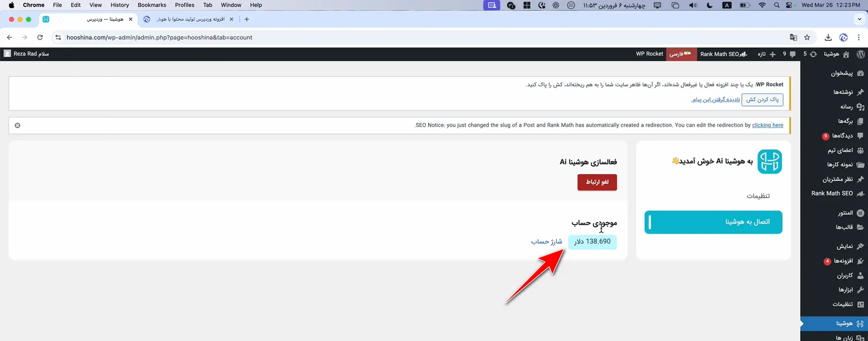Open کاربران users menu
This screenshot has height=341, width=868.
850,276
